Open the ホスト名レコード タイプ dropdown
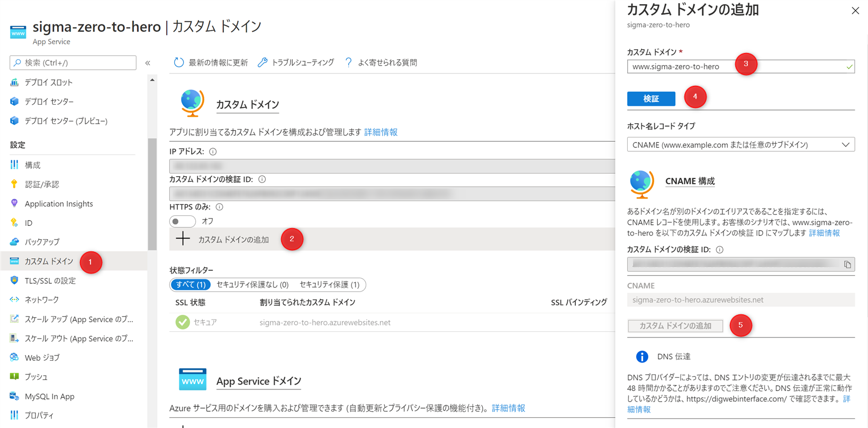Viewport: 868px width, 428px height. 740,144
